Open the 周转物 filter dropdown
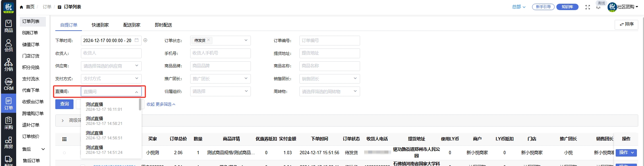 tap(330, 92)
